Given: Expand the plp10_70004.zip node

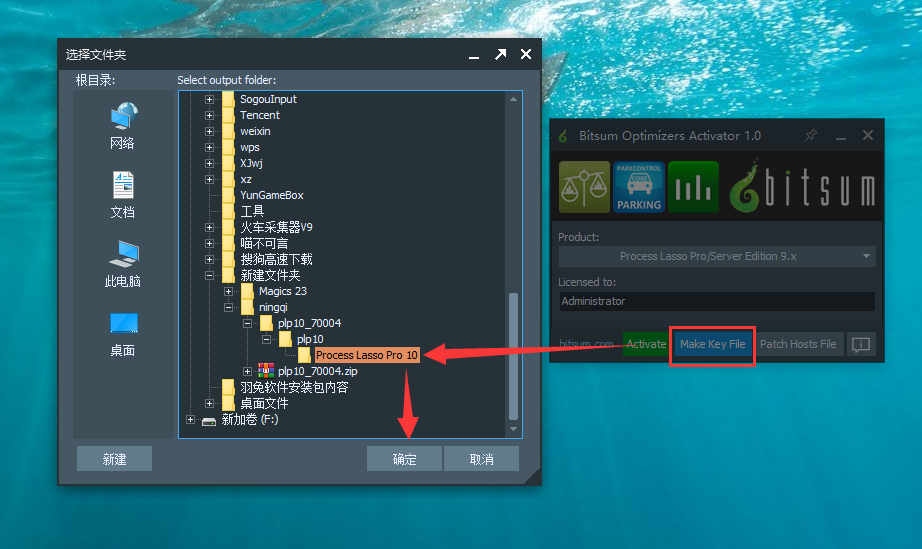Looking at the screenshot, I should (247, 371).
